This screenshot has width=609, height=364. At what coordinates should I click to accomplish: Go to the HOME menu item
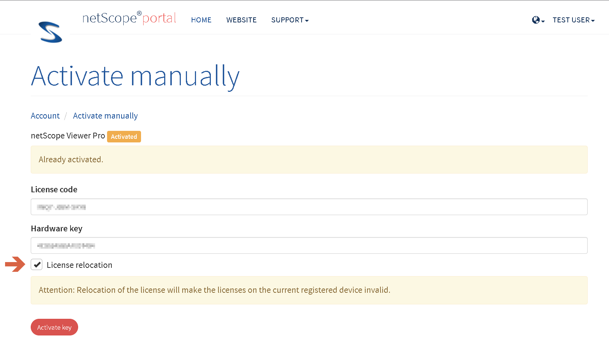[201, 20]
